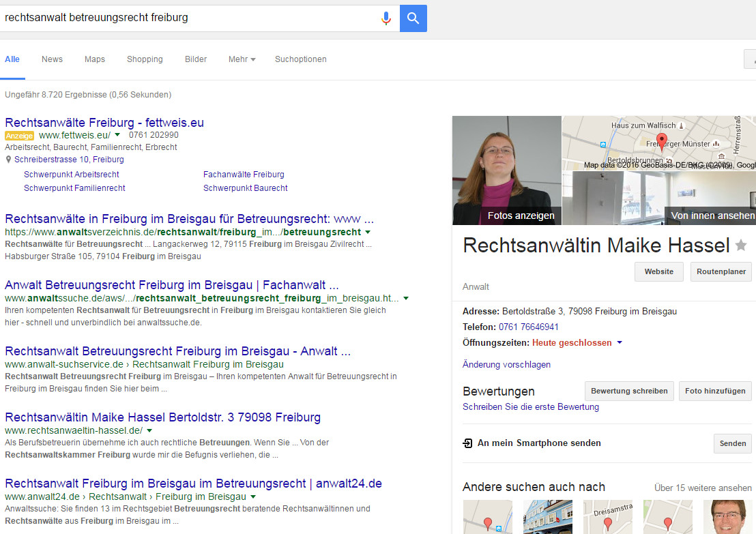Open the map thumbnail showing Haus zum Walfisch
756x534 pixels.
coord(659,143)
